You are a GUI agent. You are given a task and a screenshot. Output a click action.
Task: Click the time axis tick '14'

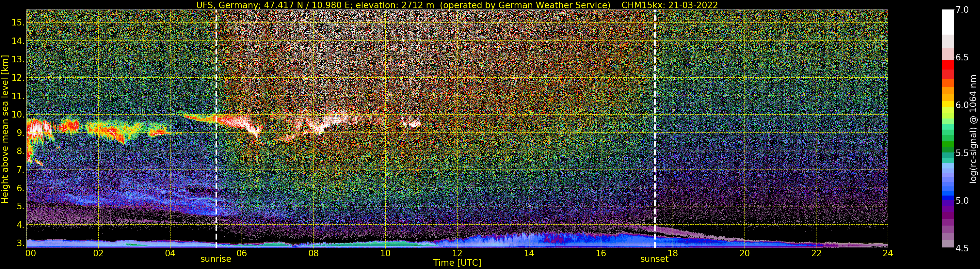tap(529, 253)
